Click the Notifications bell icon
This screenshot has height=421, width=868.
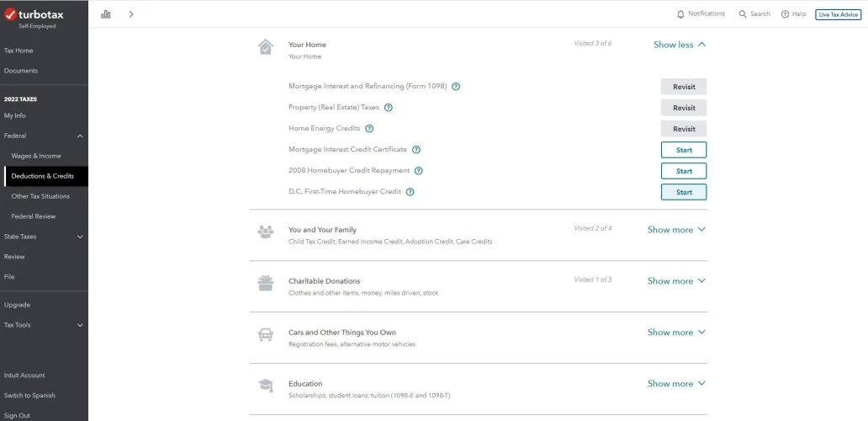[x=680, y=14]
